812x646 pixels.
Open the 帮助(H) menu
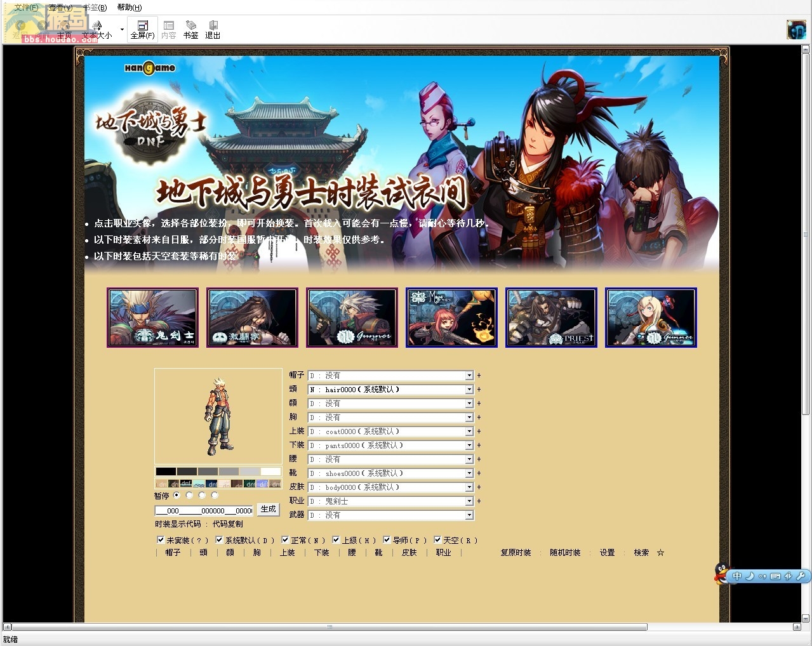coord(130,8)
